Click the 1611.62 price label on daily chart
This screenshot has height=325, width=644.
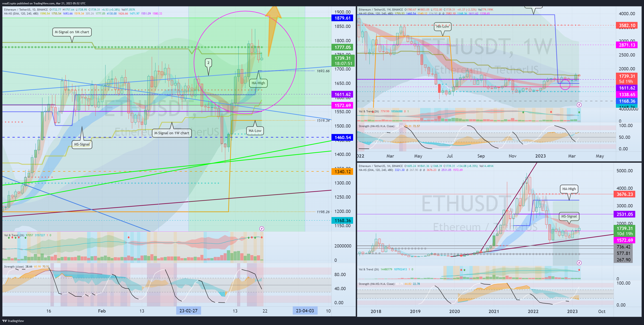tap(342, 94)
